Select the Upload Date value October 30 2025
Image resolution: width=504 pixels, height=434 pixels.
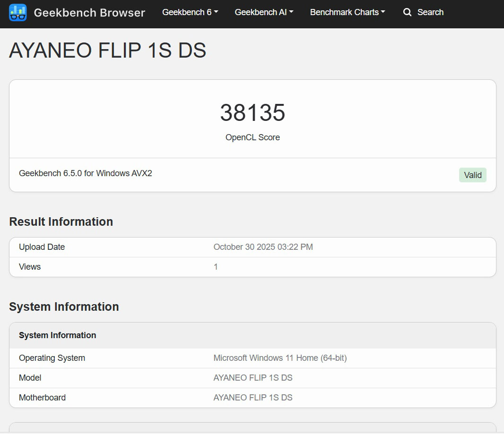pos(263,247)
